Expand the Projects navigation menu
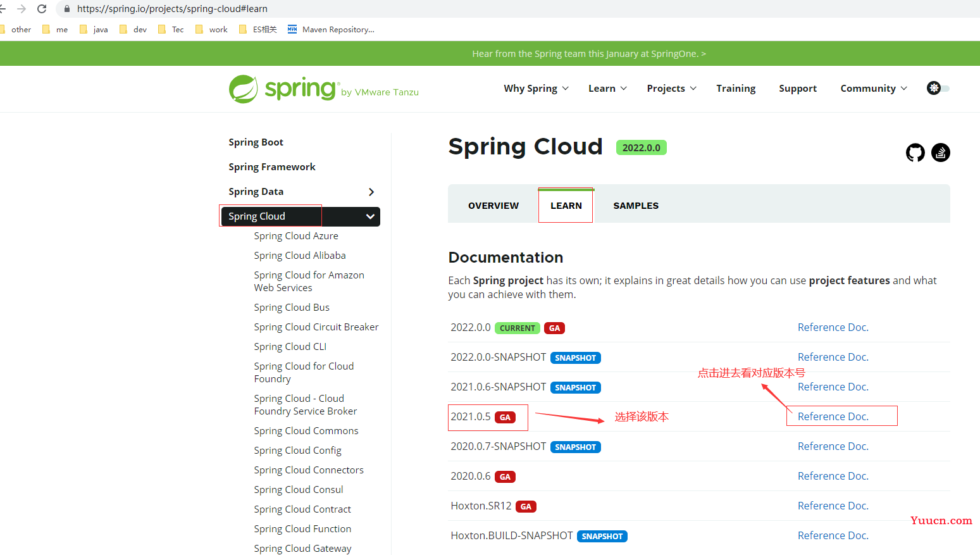Viewport: 980px width, 555px height. point(671,89)
